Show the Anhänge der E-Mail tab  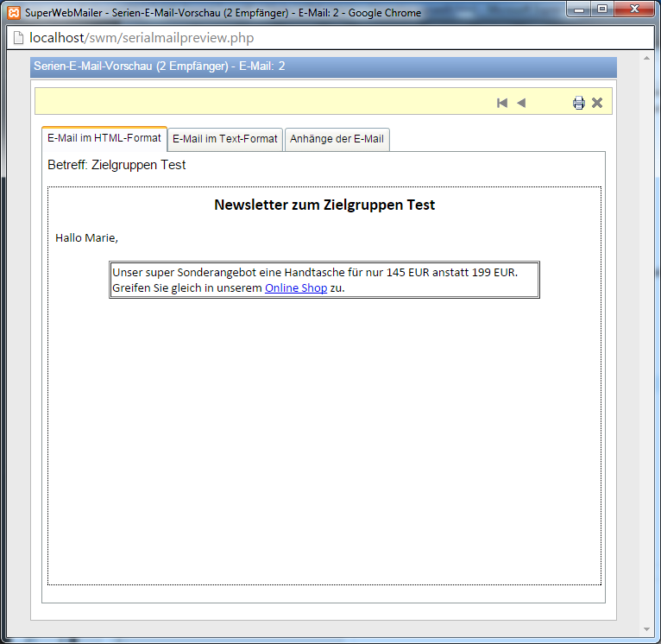click(x=337, y=139)
